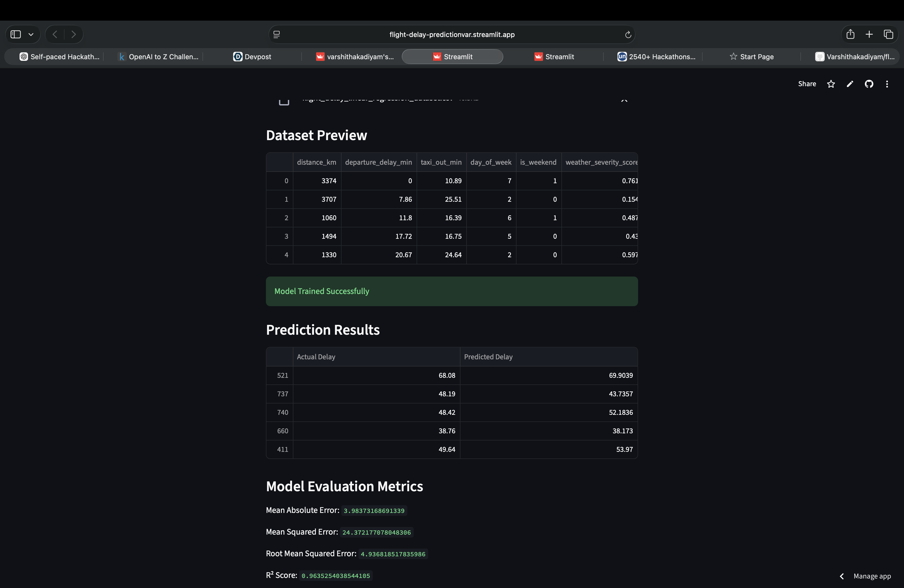Open the Start Page tab
The image size is (904, 588).
[x=751, y=57]
